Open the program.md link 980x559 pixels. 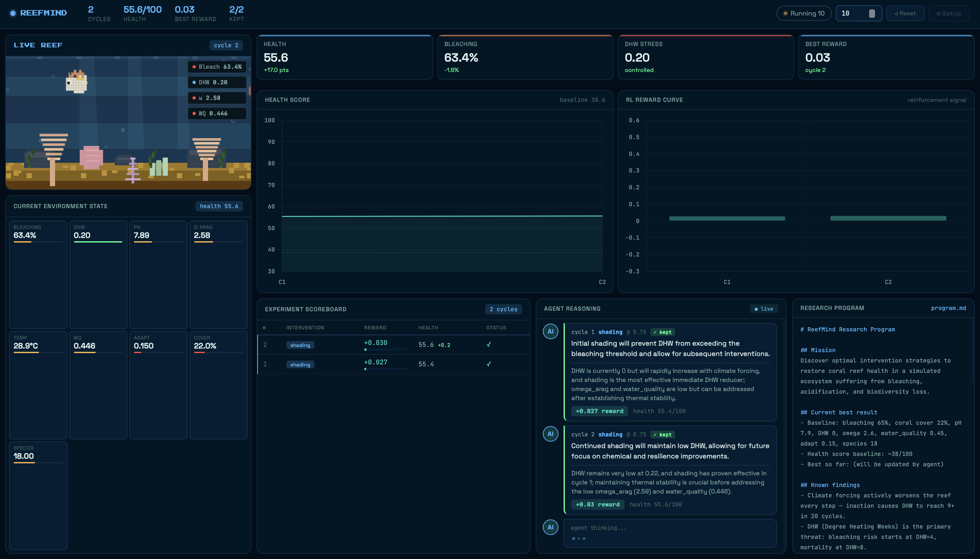point(948,308)
